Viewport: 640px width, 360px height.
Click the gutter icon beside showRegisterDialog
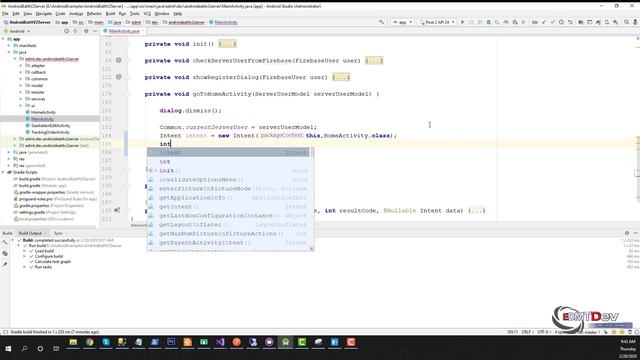point(118,77)
